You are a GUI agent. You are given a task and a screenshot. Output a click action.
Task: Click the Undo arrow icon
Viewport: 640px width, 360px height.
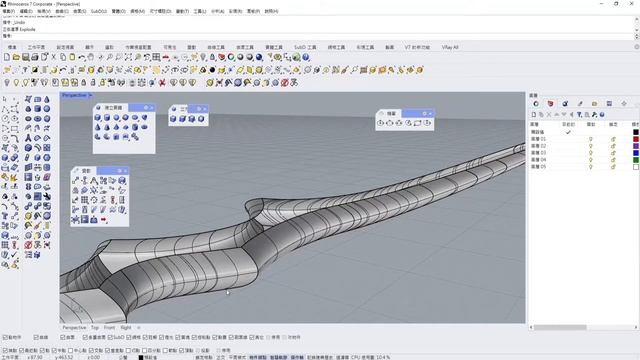pos(82,57)
